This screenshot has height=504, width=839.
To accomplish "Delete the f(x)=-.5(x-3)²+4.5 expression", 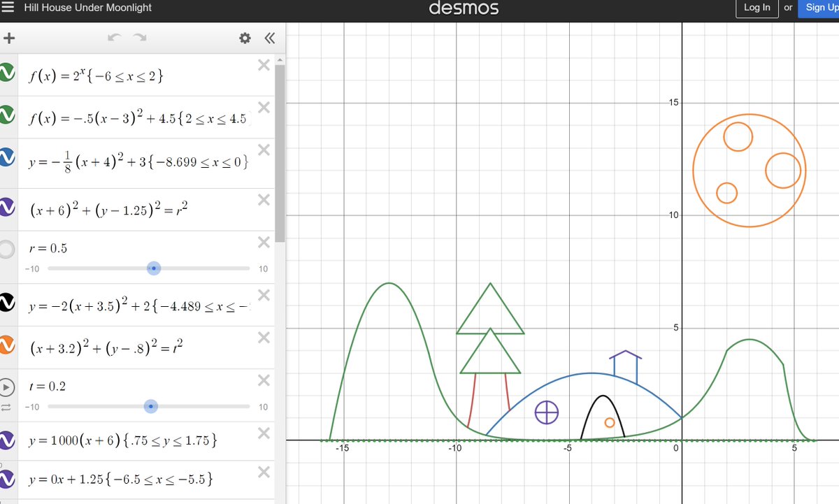I will (264, 108).
